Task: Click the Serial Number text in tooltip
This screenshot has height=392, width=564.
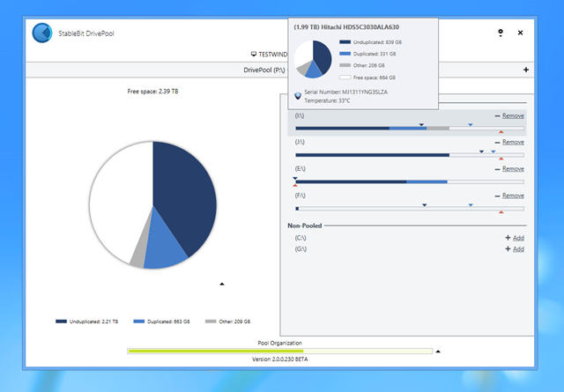Action: coord(345,92)
